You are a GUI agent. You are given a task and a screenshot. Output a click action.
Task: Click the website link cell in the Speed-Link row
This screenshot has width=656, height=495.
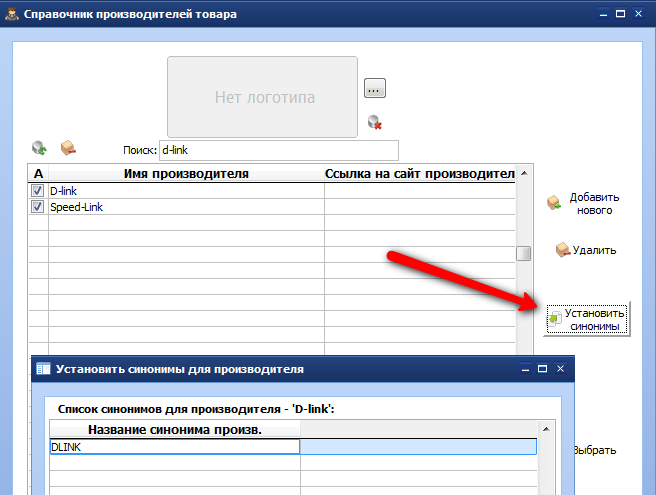click(x=420, y=207)
